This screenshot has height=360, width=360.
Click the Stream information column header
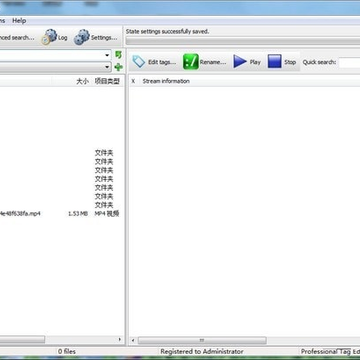click(x=166, y=81)
